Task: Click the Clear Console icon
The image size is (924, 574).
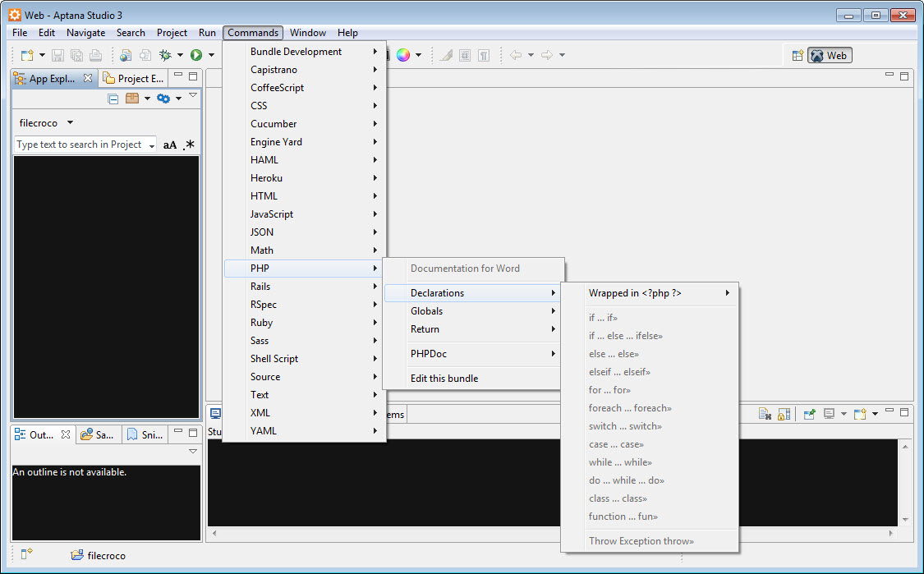Action: click(765, 414)
